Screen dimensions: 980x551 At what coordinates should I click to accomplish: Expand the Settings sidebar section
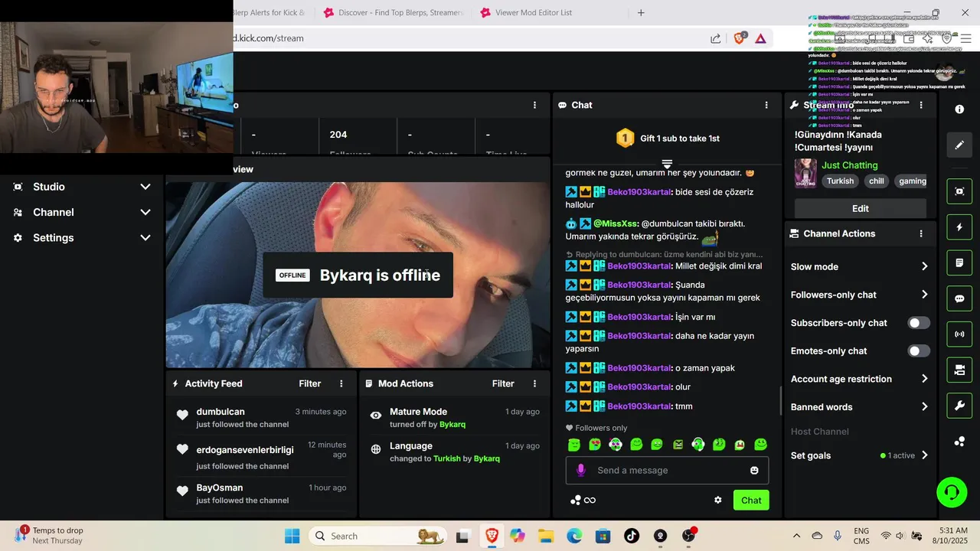[x=83, y=238]
